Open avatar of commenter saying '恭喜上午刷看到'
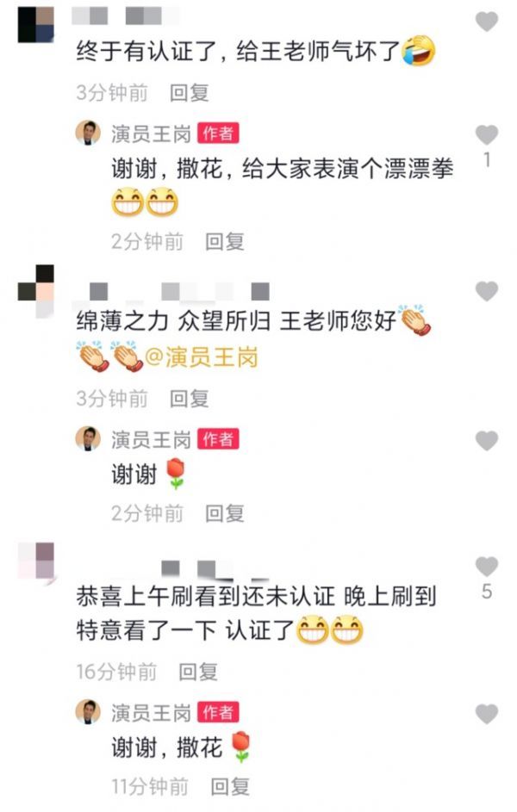The height and width of the screenshot is (812, 517). [35, 561]
